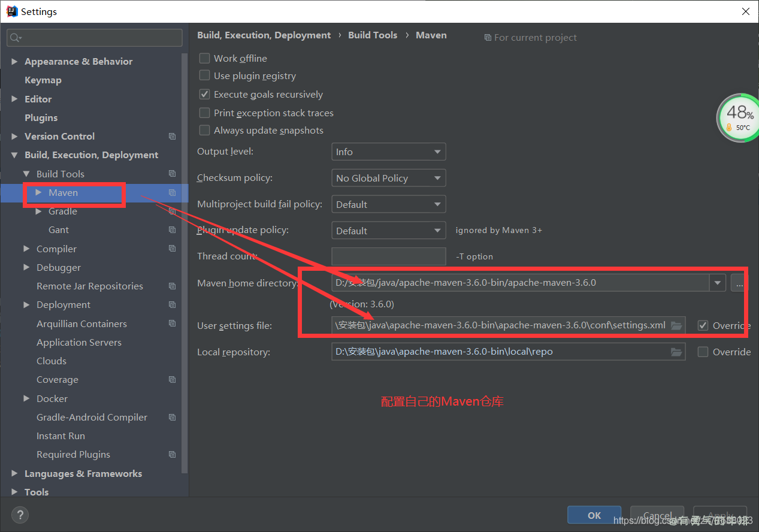Click the settings search input field
The width and height of the screenshot is (759, 532).
(95, 38)
